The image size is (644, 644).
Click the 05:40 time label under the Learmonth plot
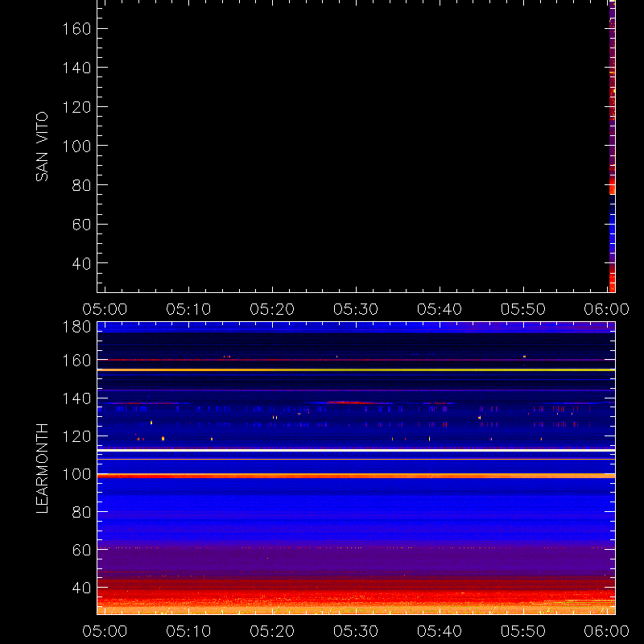pyautogui.click(x=440, y=631)
